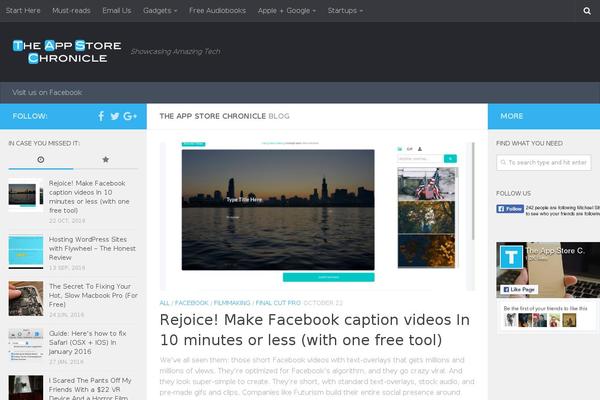Open the search magnifier in top bar

tap(587, 11)
